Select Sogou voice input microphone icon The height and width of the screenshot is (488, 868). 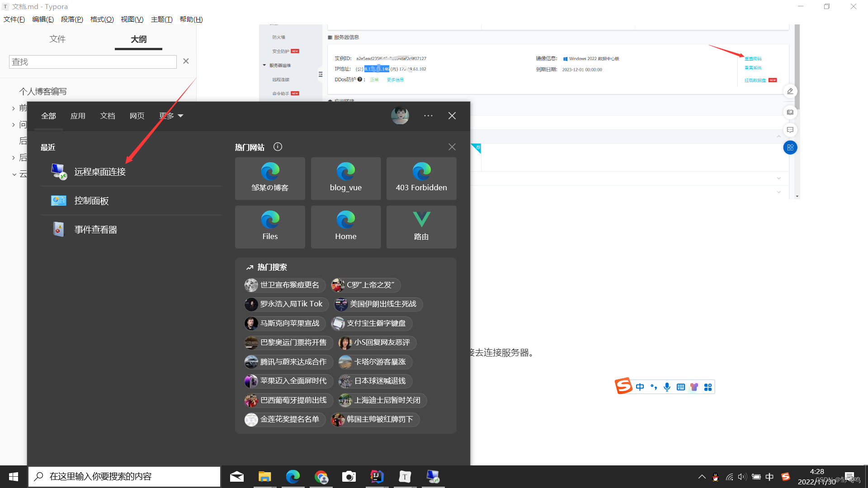(x=667, y=387)
